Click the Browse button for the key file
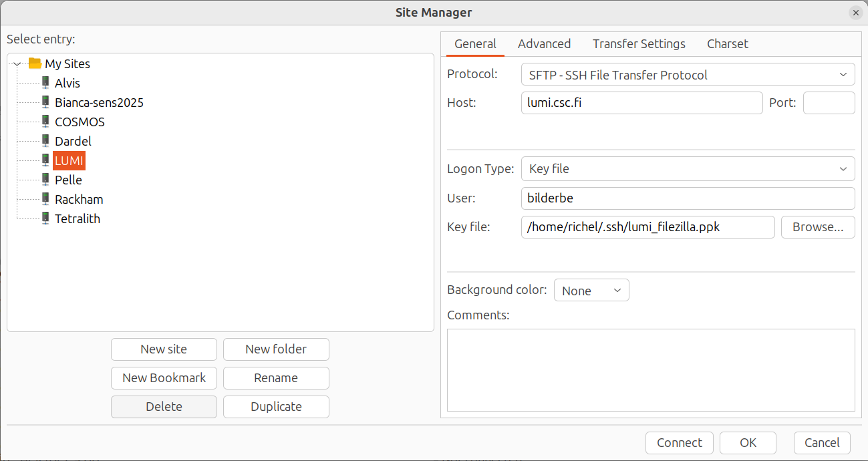 point(818,227)
